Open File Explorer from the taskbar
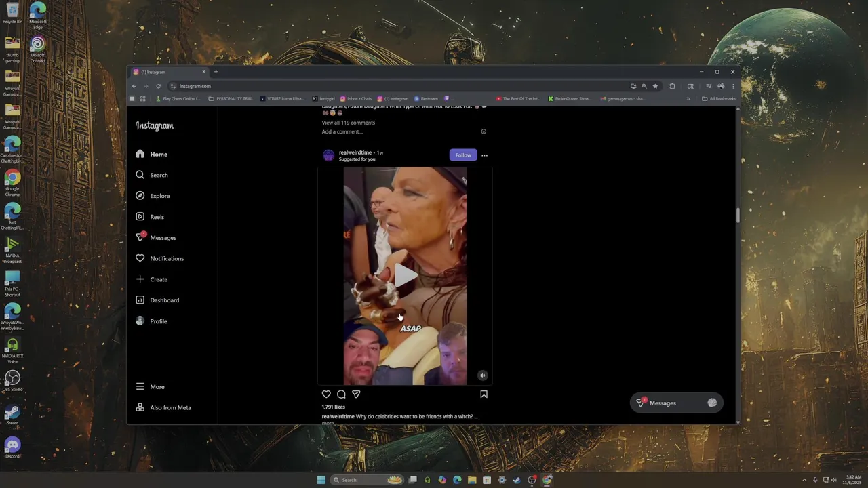Viewport: 868px width, 488px height. click(x=472, y=480)
